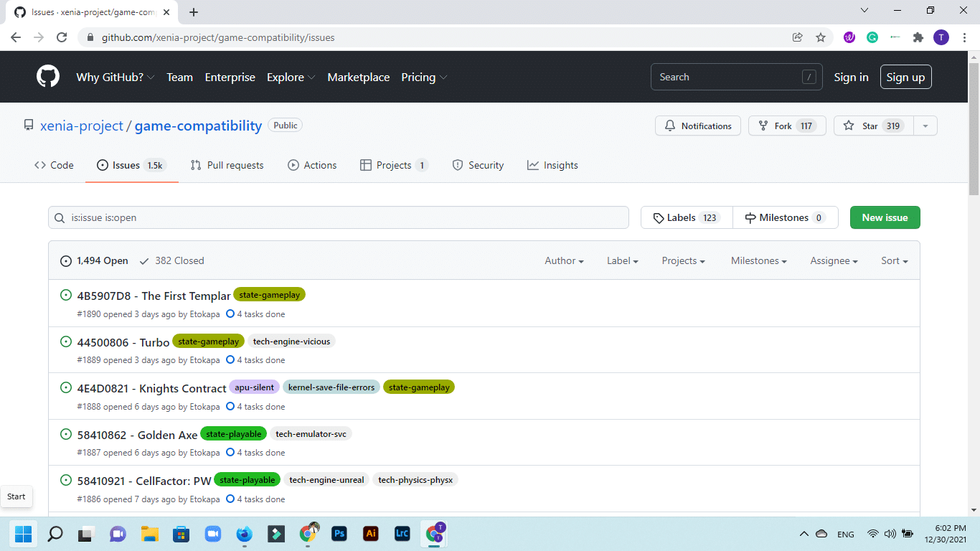980x551 pixels.
Task: Switch to the Security tab
Action: 478,165
